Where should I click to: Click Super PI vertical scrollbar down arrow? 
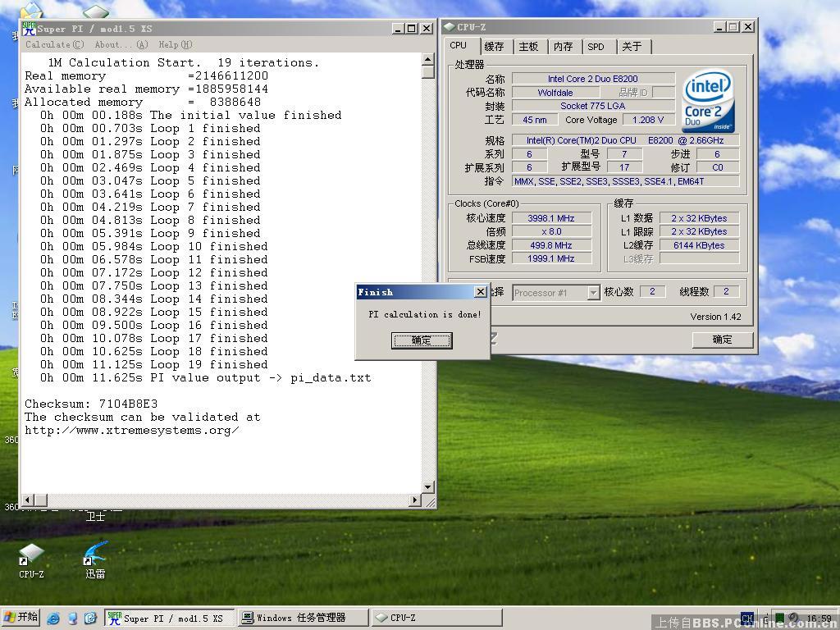[x=428, y=487]
